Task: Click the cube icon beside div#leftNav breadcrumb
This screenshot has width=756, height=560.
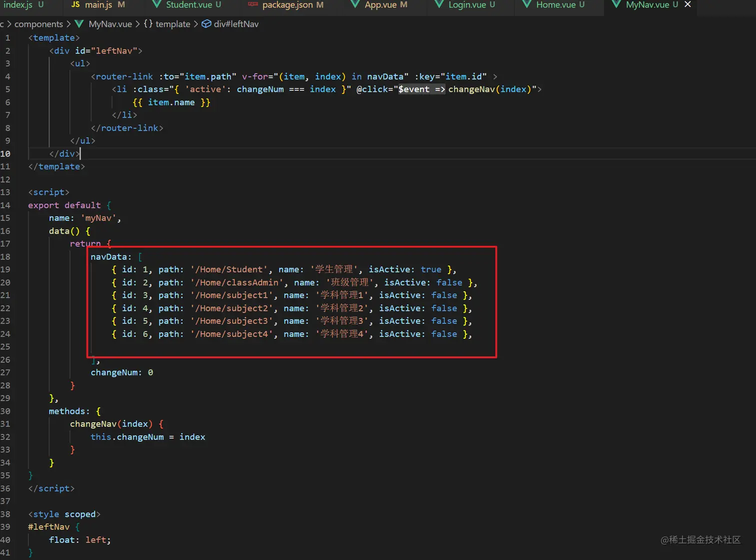Action: coord(206,24)
